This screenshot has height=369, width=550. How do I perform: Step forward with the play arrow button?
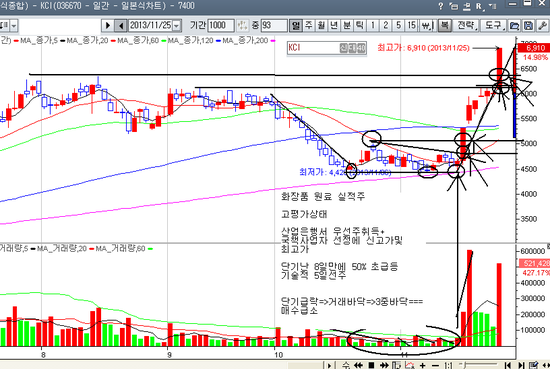point(108,26)
